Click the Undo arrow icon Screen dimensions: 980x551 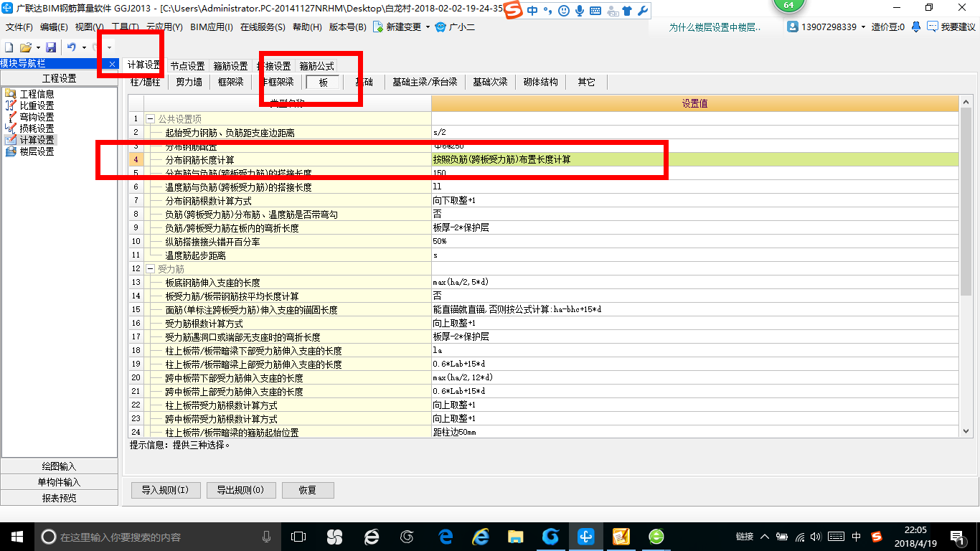[71, 47]
